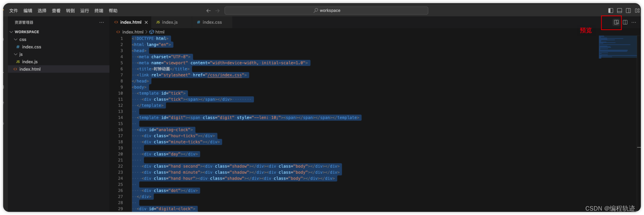
Task: Toggle bottom panel visibility layout icon
Action: click(620, 10)
